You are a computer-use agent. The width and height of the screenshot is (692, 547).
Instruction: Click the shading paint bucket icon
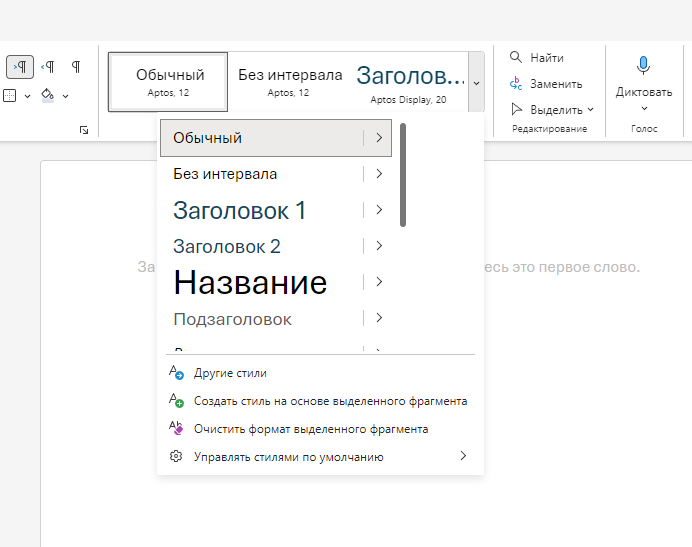tap(48, 96)
